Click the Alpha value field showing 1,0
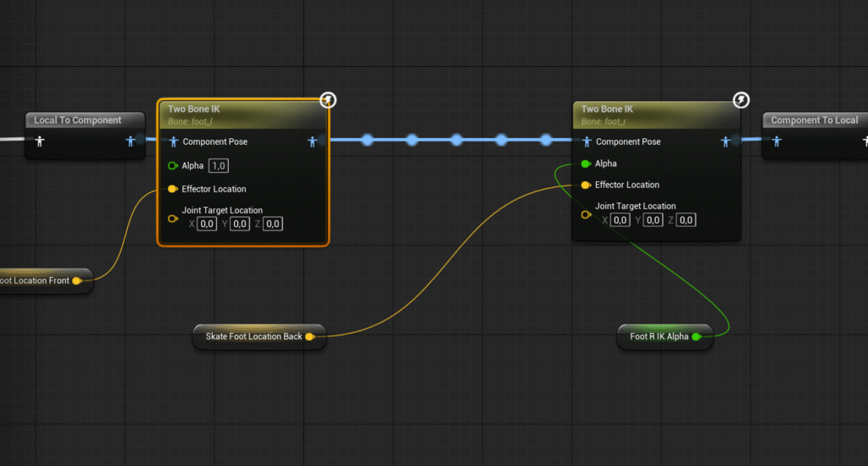Screen dimensions: 868x466 (x=219, y=165)
